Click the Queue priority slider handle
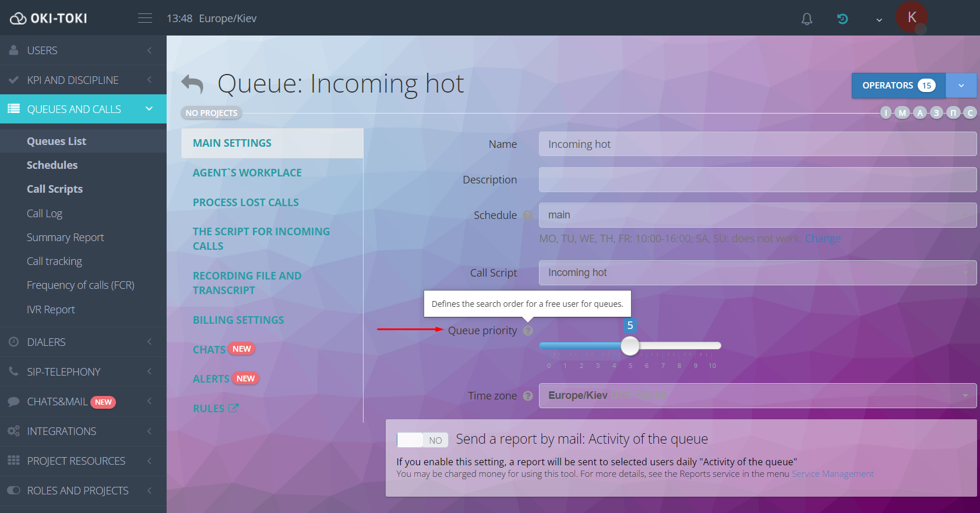The height and width of the screenshot is (513, 980). [x=630, y=346]
